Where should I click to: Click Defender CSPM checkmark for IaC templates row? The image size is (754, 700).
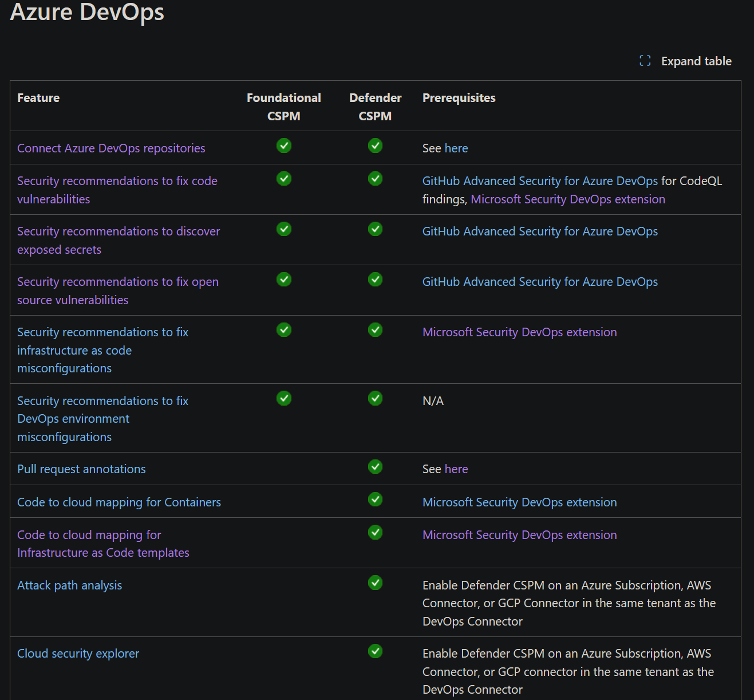[x=376, y=532]
